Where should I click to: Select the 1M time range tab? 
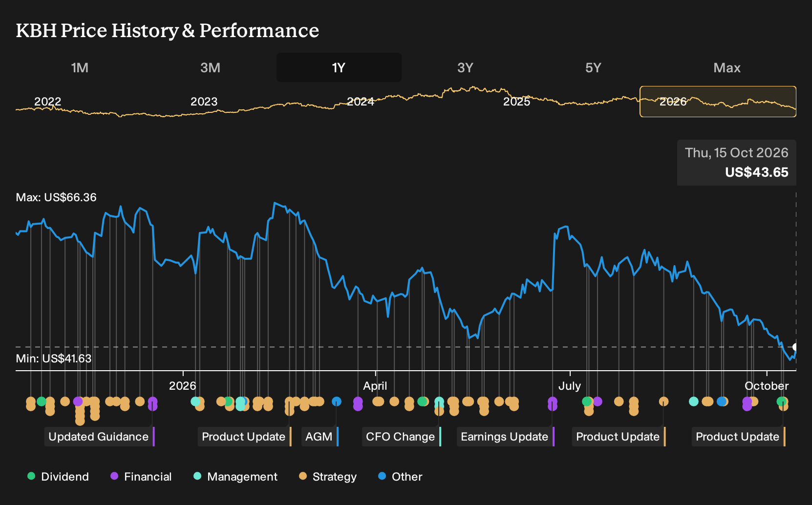coord(80,67)
